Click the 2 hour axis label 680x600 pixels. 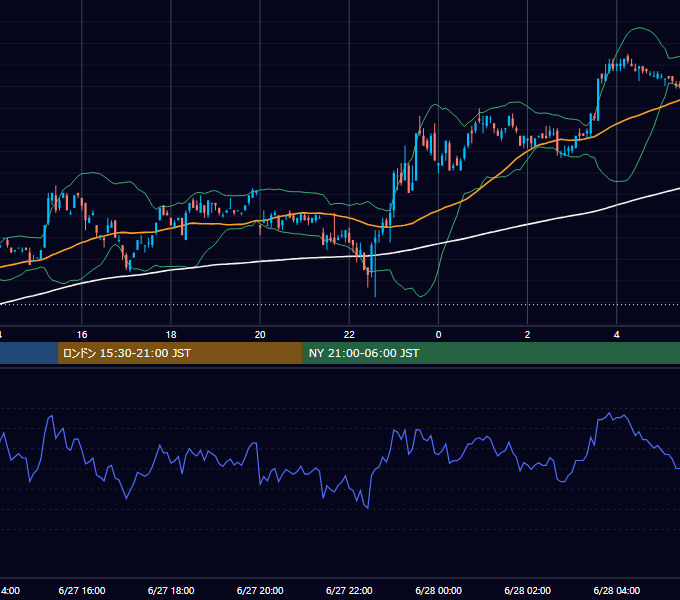coord(527,335)
